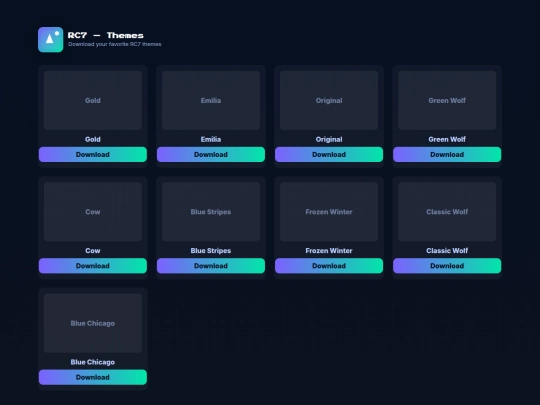Select the Frozen Winter title below its preview
Viewport: 540px width, 405px height.
(329, 251)
